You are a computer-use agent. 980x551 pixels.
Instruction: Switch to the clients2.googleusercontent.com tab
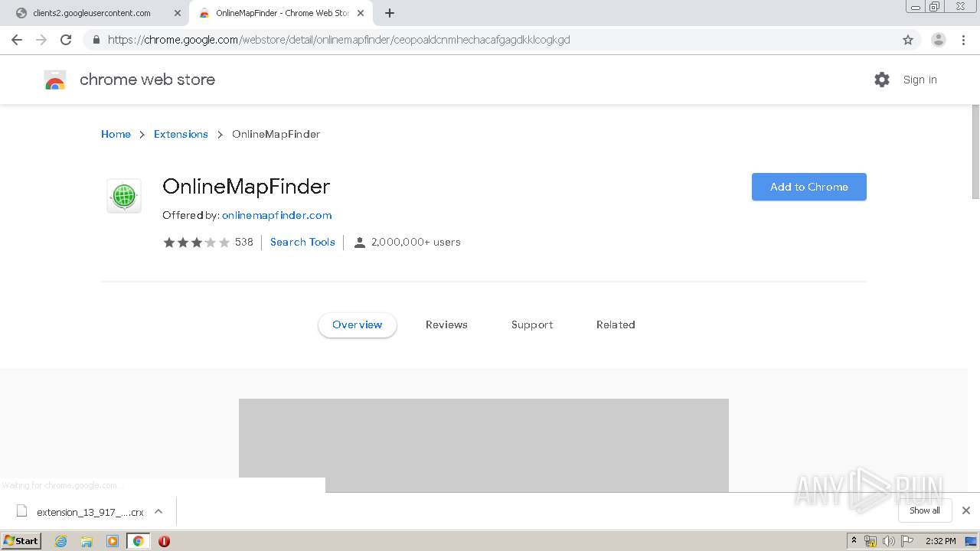coord(92,13)
